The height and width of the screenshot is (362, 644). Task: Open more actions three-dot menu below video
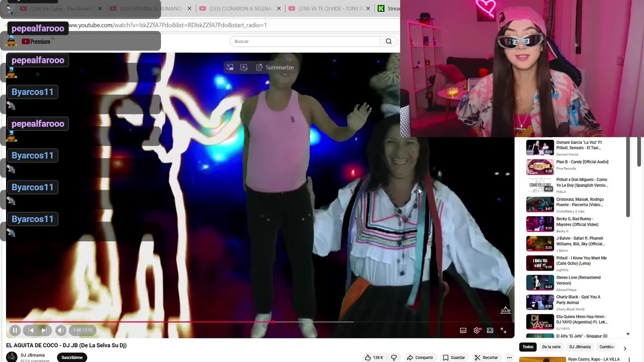pos(509,357)
